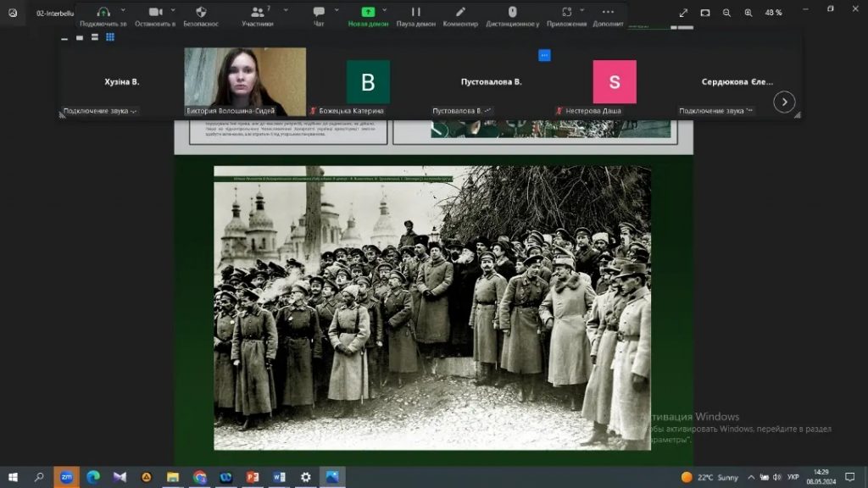Image resolution: width=868 pixels, height=488 pixels.
Task: Open the annotation pencil tool
Action: 460,12
